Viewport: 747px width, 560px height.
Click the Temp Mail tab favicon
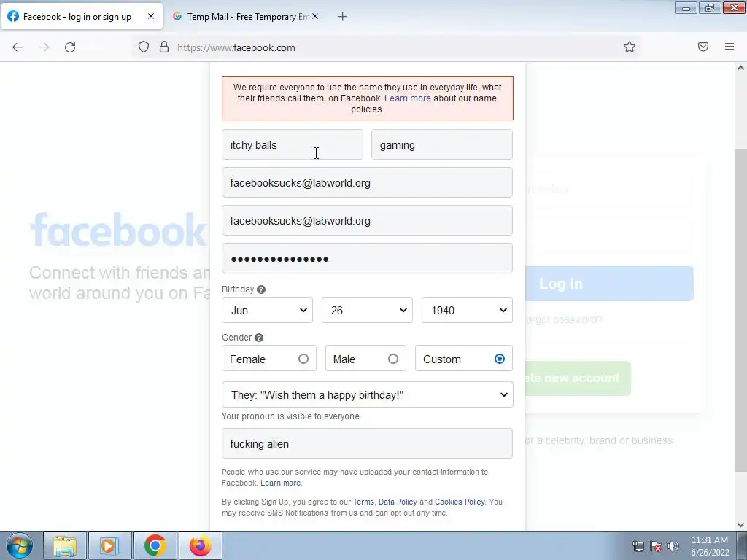point(177,16)
